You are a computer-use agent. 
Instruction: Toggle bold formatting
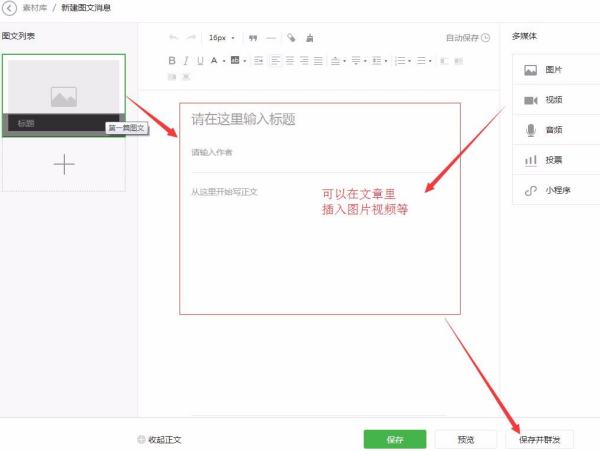pyautogui.click(x=172, y=60)
